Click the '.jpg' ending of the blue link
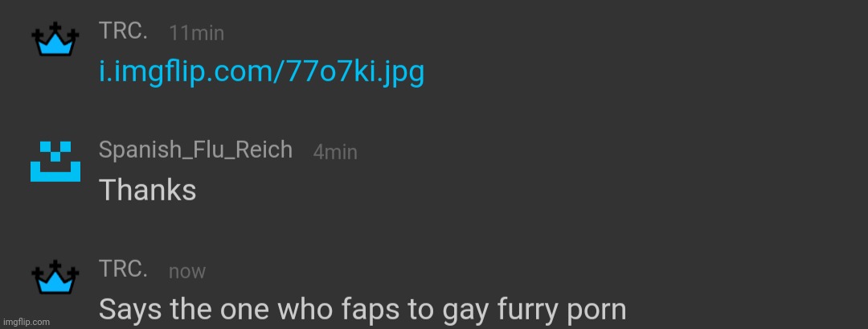 coord(403,72)
